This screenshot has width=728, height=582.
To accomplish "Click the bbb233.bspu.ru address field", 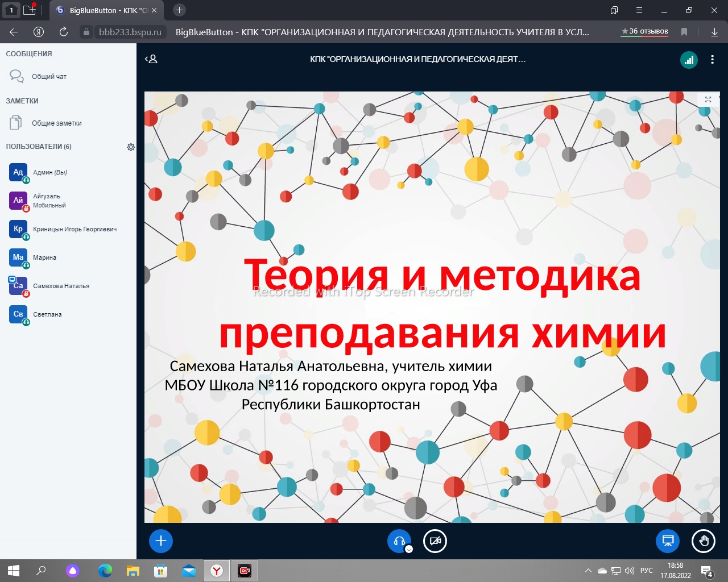I will point(130,32).
